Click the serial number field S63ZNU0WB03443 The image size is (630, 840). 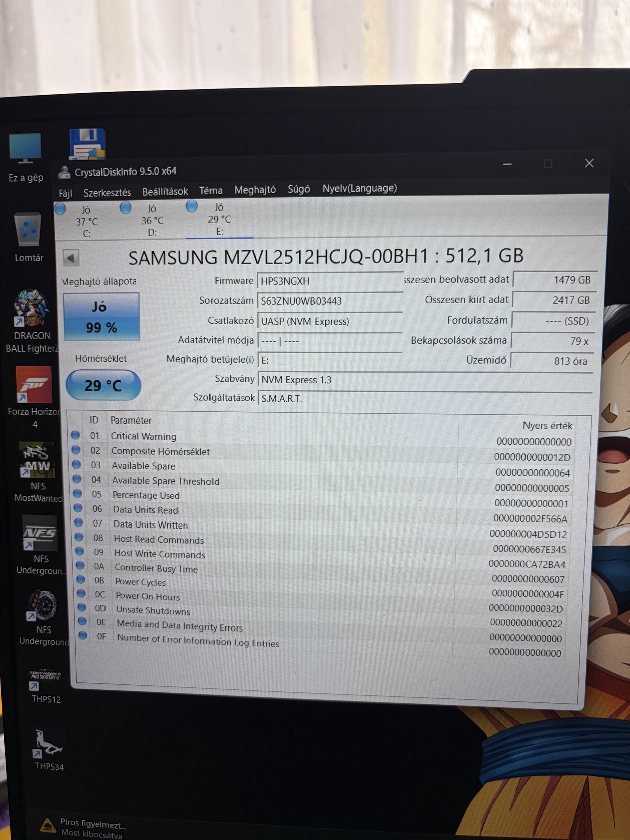pyautogui.click(x=330, y=301)
